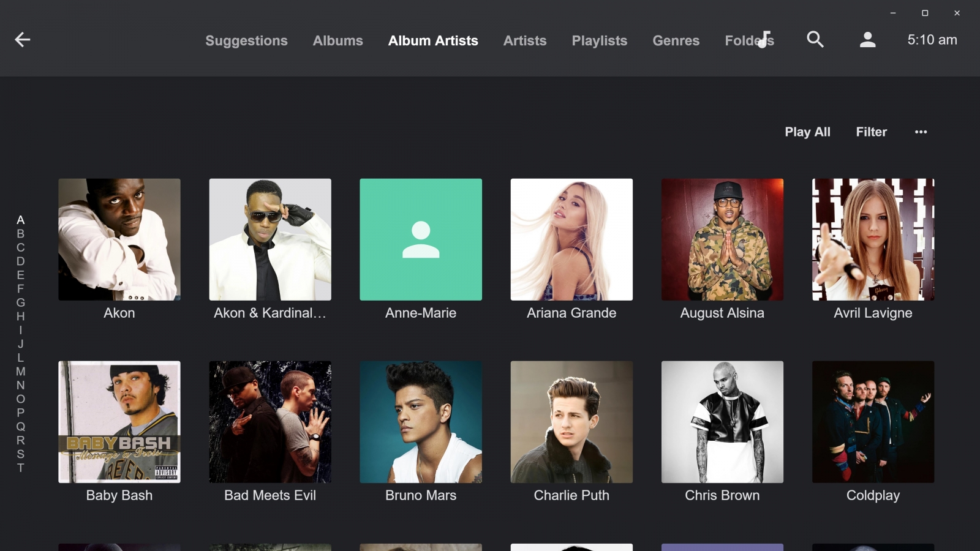Click the back arrow icon
Screen dimensions: 980x551
[23, 40]
